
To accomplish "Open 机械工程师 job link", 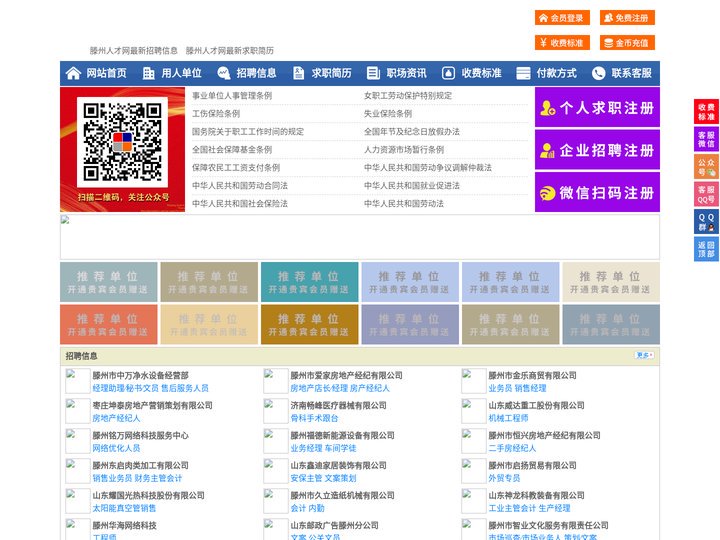I will coord(508,418).
